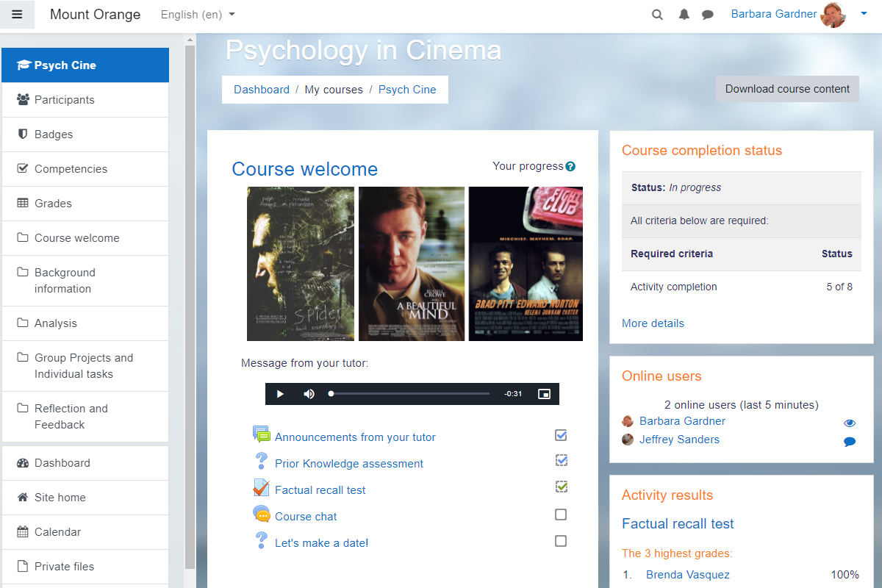
Task: Open the notifications bell icon
Action: [684, 15]
